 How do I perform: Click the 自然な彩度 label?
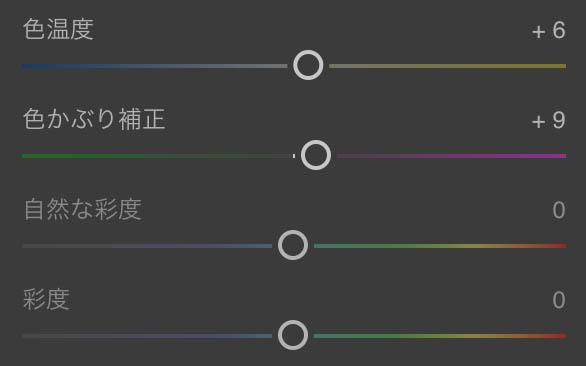click(82, 209)
